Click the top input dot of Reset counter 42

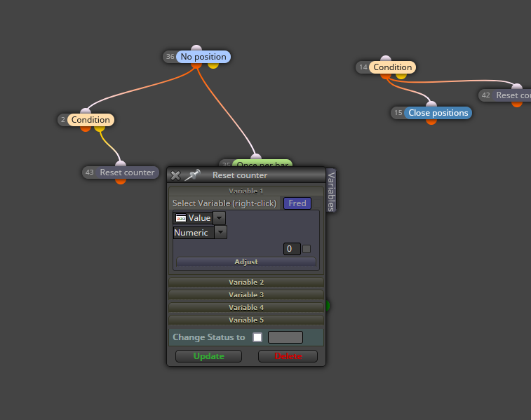pyautogui.click(x=517, y=87)
